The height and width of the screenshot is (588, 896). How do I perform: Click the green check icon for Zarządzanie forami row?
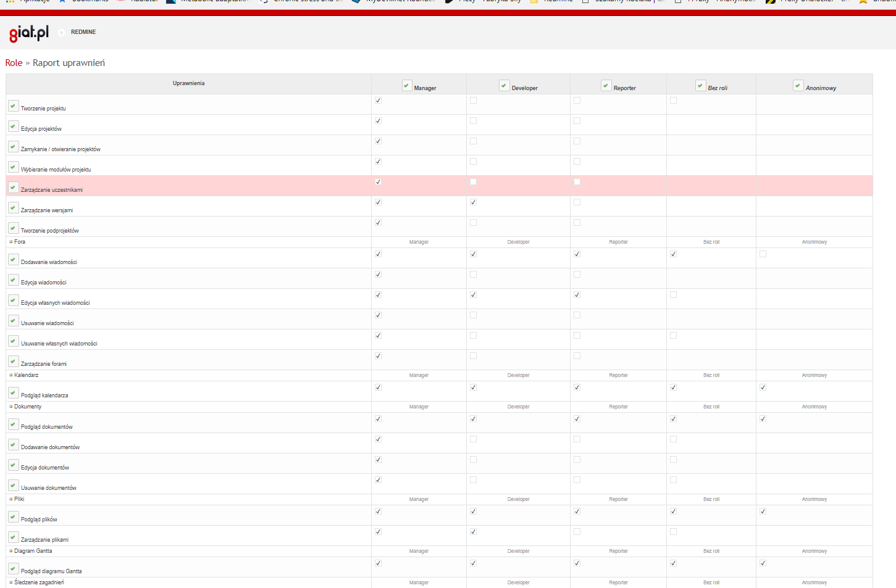click(x=13, y=362)
